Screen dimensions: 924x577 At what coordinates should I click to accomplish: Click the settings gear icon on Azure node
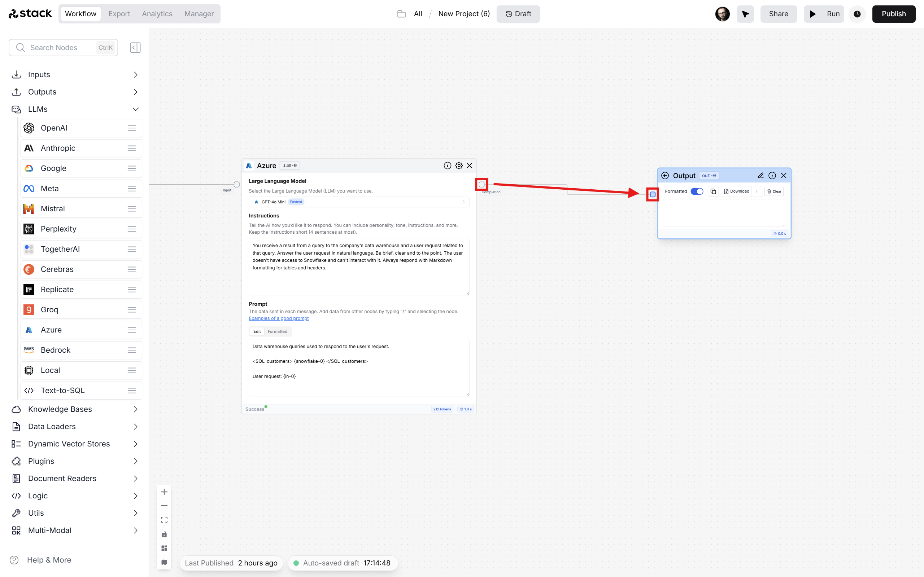[459, 166]
